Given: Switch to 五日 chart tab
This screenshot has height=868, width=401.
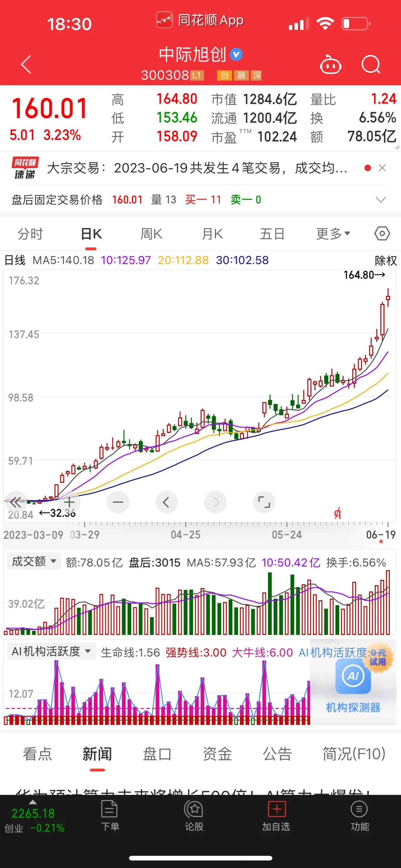Looking at the screenshot, I should tap(272, 234).
